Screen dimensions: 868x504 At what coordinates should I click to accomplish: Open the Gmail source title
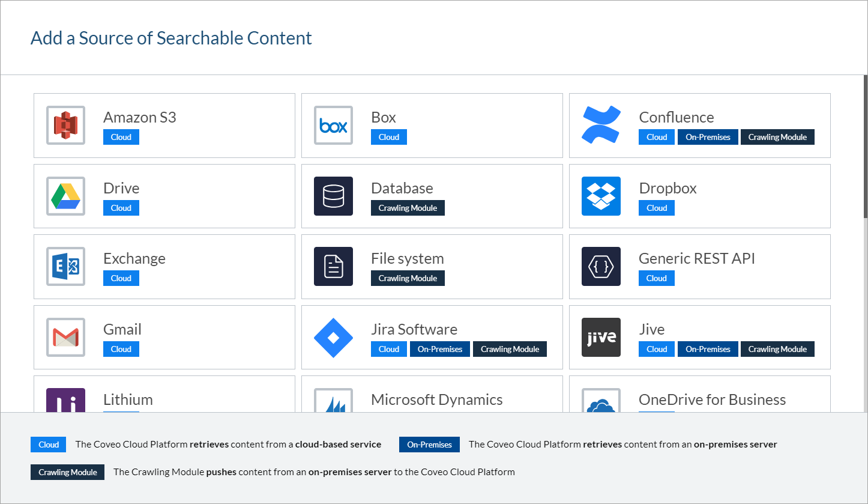[122, 329]
